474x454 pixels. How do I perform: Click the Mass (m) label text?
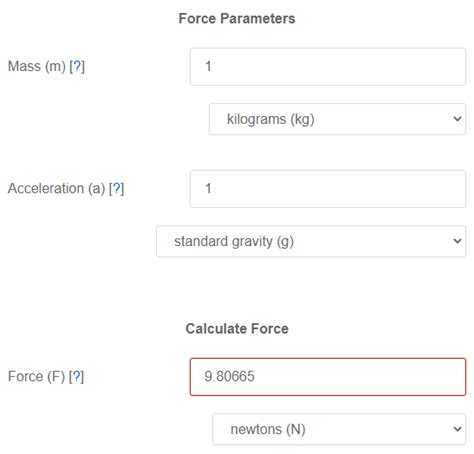coord(37,66)
